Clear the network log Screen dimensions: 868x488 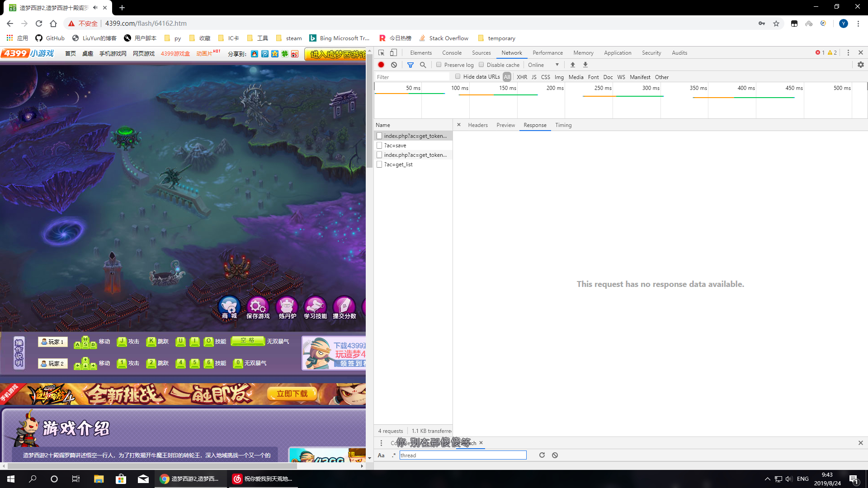coord(394,65)
